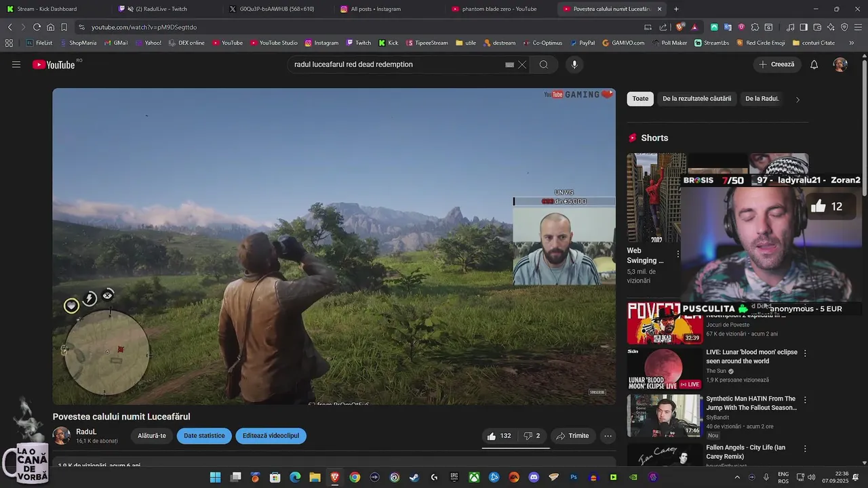This screenshot has width=868, height=488.
Task: Select De la rezultatele căutării chip
Action: coord(697,99)
